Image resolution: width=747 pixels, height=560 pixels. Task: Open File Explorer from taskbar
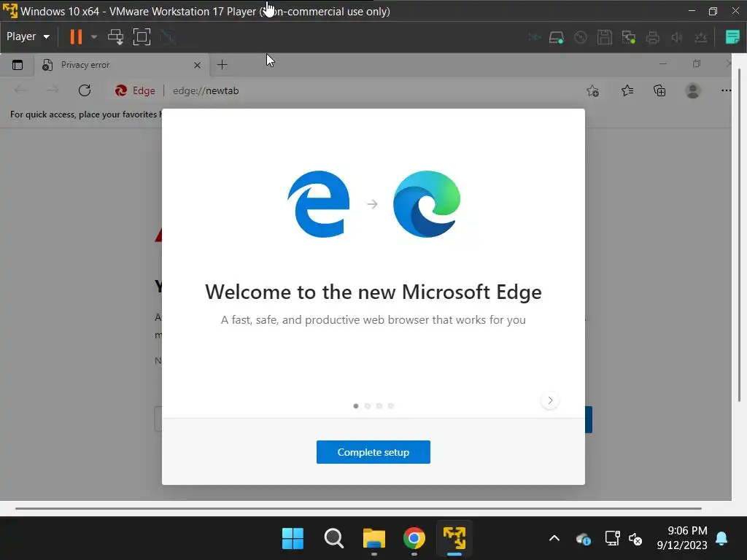(374, 539)
